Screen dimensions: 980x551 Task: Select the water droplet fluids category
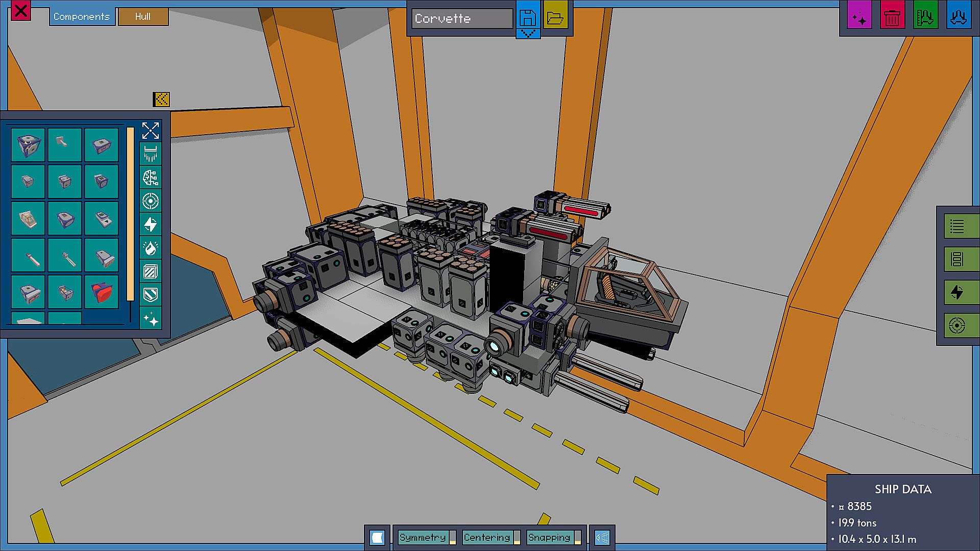(151, 248)
